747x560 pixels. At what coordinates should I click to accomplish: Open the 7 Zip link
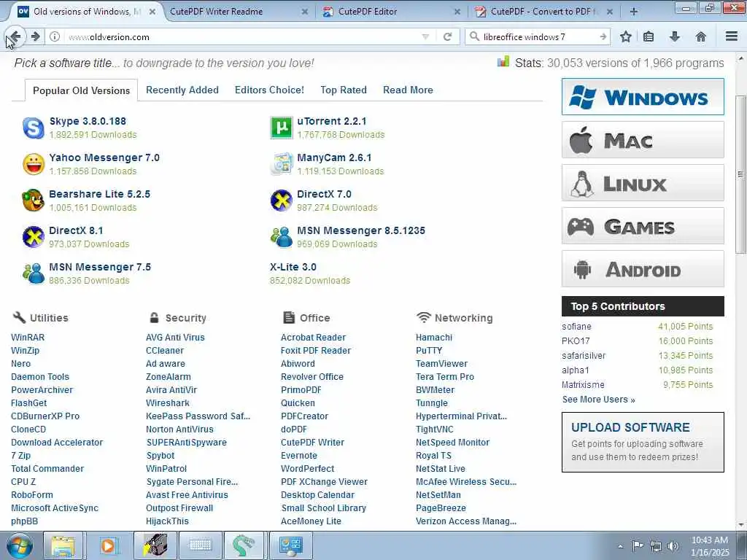20,456
